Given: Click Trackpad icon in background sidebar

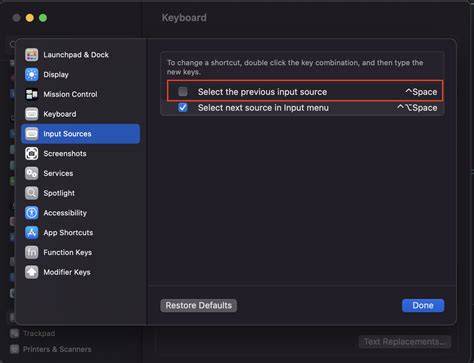Looking at the screenshot, I should click(x=14, y=333).
